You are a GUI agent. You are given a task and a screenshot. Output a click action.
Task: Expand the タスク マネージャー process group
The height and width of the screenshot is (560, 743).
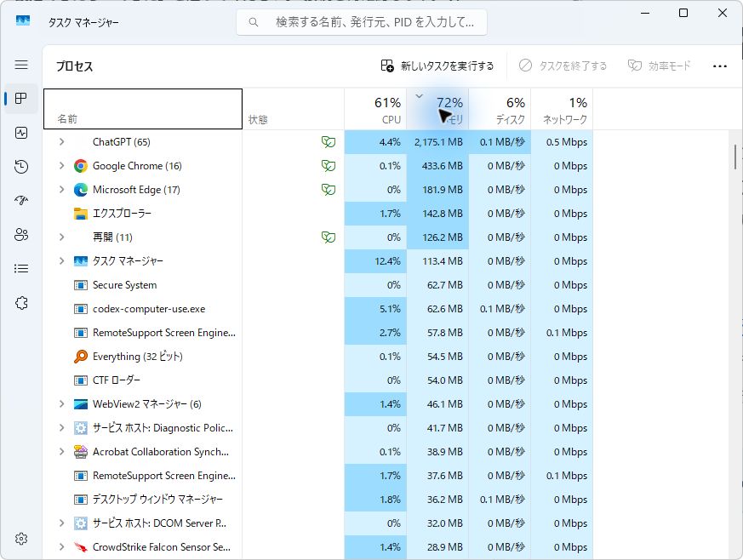pyautogui.click(x=61, y=261)
